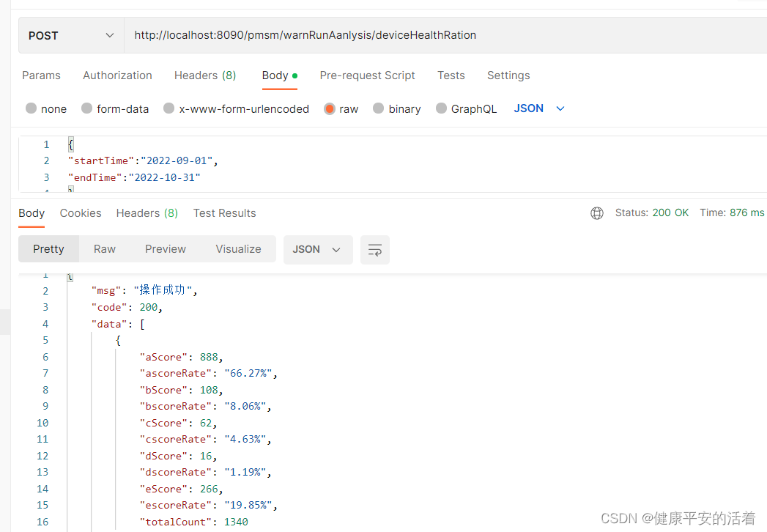
Task: Open the request Headers (8) tab
Action: (205, 75)
